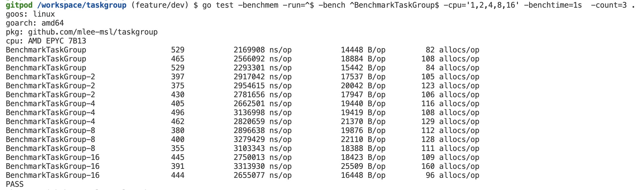Image resolution: width=644 pixels, height=190 pixels.
Task: Click the 2169908 ns/op value
Action: [263, 50]
